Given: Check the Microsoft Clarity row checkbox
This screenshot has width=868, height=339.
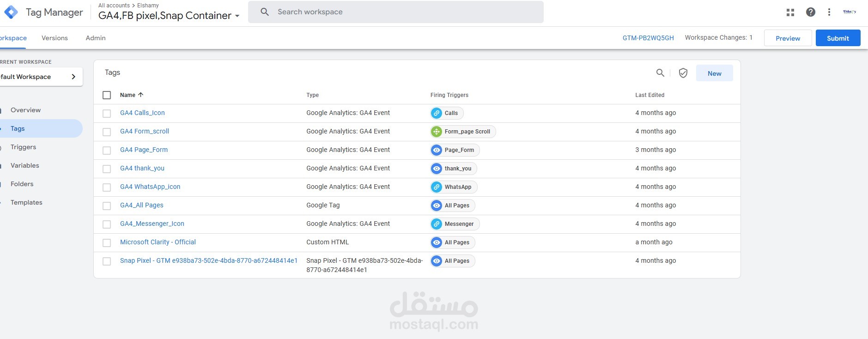Looking at the screenshot, I should click(x=107, y=243).
